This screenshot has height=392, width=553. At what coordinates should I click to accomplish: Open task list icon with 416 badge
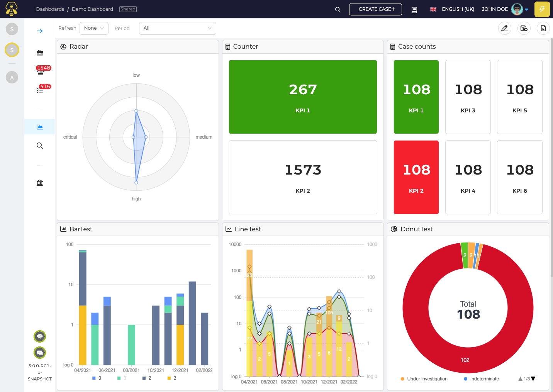tap(40, 90)
